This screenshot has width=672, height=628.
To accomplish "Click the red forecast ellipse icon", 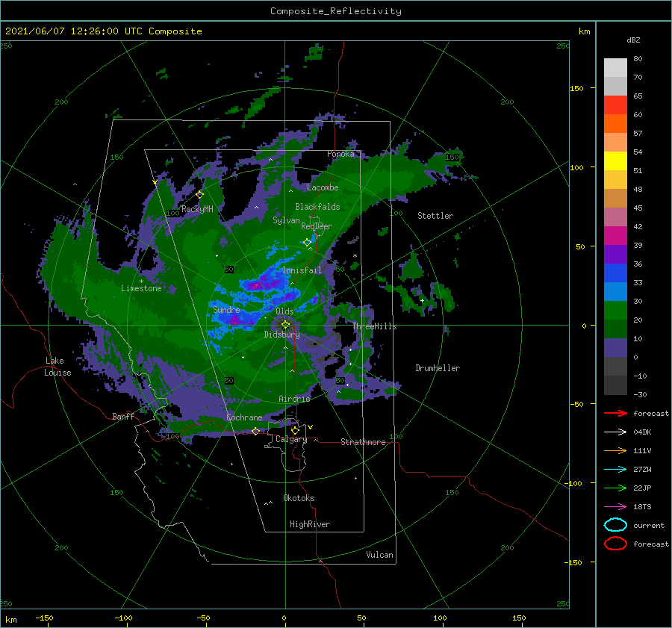I will tap(615, 544).
